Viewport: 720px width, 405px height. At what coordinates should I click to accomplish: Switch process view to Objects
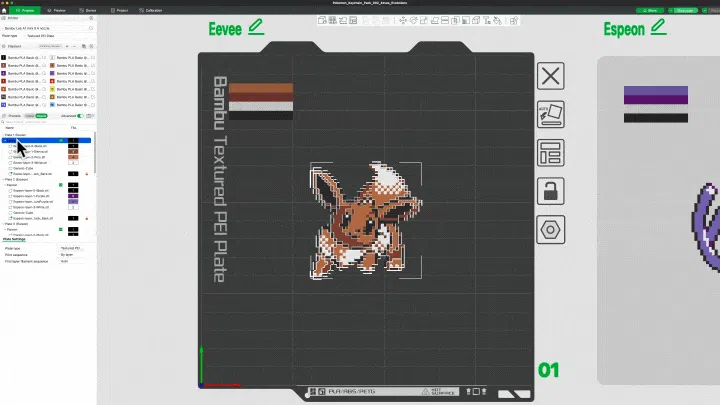[x=41, y=116]
